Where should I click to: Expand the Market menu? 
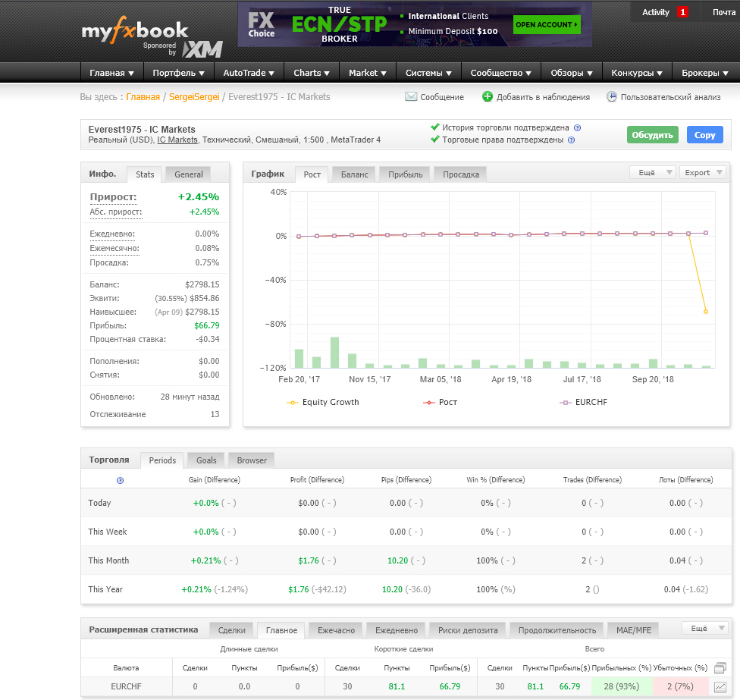pyautogui.click(x=368, y=73)
